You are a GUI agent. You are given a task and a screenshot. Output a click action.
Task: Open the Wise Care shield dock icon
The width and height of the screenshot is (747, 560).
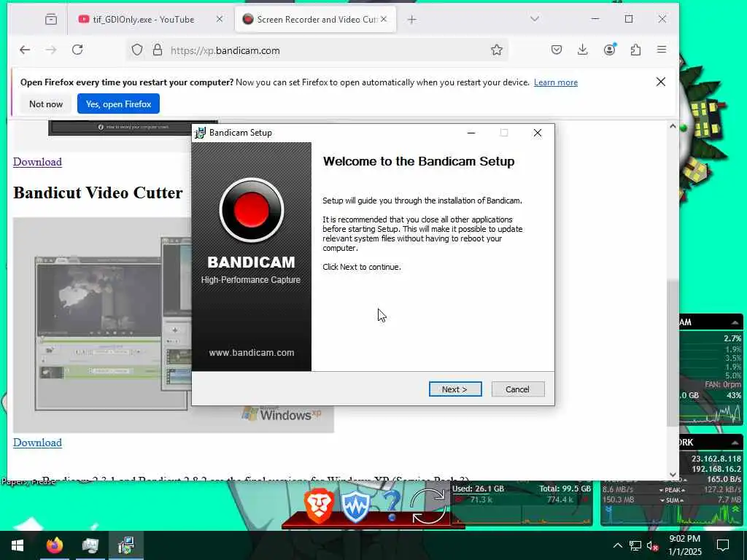pyautogui.click(x=355, y=507)
